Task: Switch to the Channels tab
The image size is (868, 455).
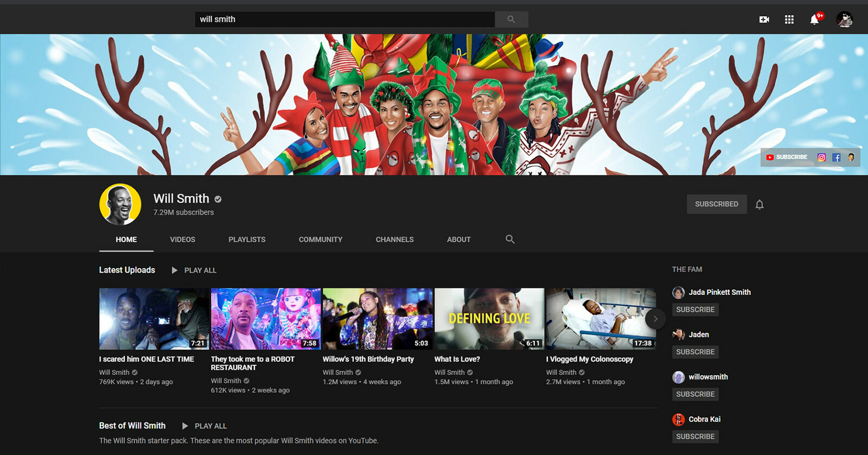Action: click(x=394, y=239)
